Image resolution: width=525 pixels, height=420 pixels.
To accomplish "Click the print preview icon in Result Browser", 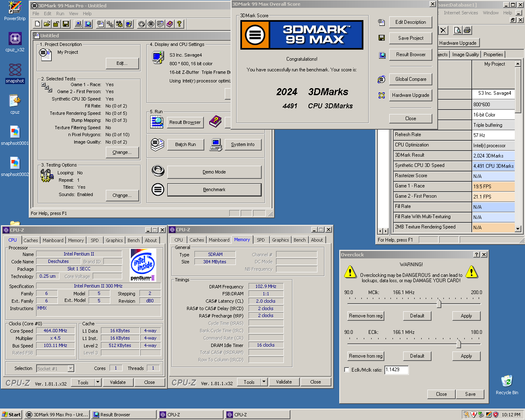I will 457,30.
